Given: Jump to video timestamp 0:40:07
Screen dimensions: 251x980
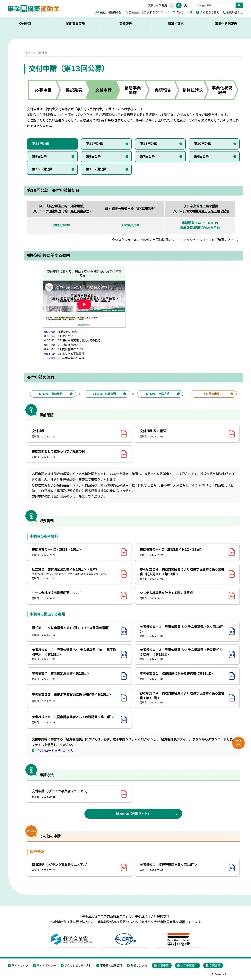Looking at the screenshot, I should (49, 349).
